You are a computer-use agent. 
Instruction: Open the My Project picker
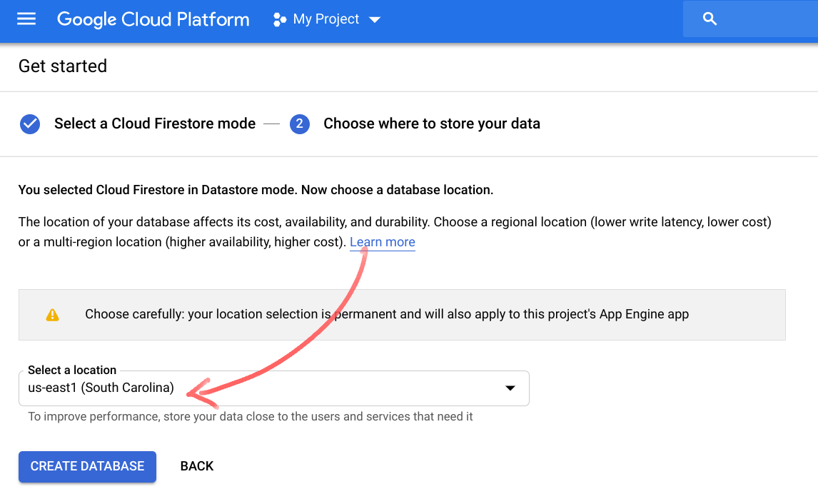[x=326, y=19]
